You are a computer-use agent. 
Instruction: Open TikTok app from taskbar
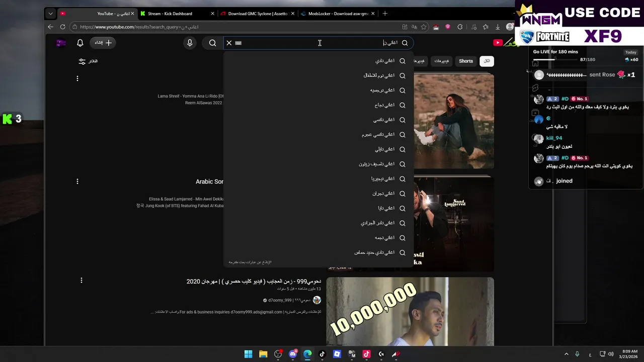click(323, 354)
